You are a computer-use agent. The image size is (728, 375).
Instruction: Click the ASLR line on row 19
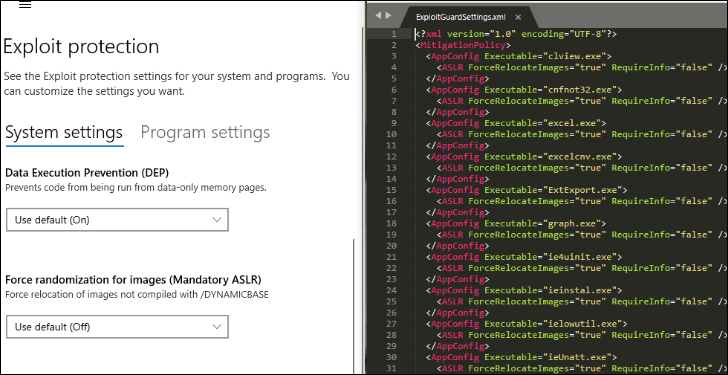pyautogui.click(x=581, y=234)
